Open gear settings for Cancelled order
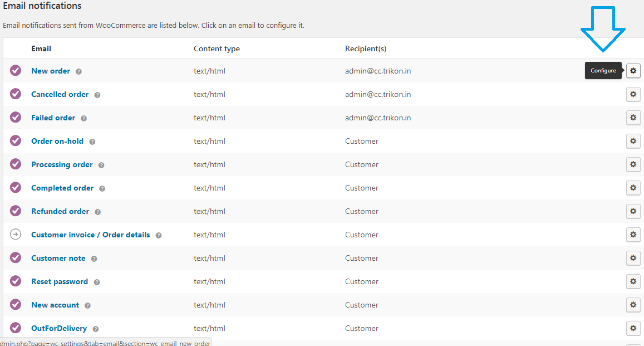 coord(633,94)
